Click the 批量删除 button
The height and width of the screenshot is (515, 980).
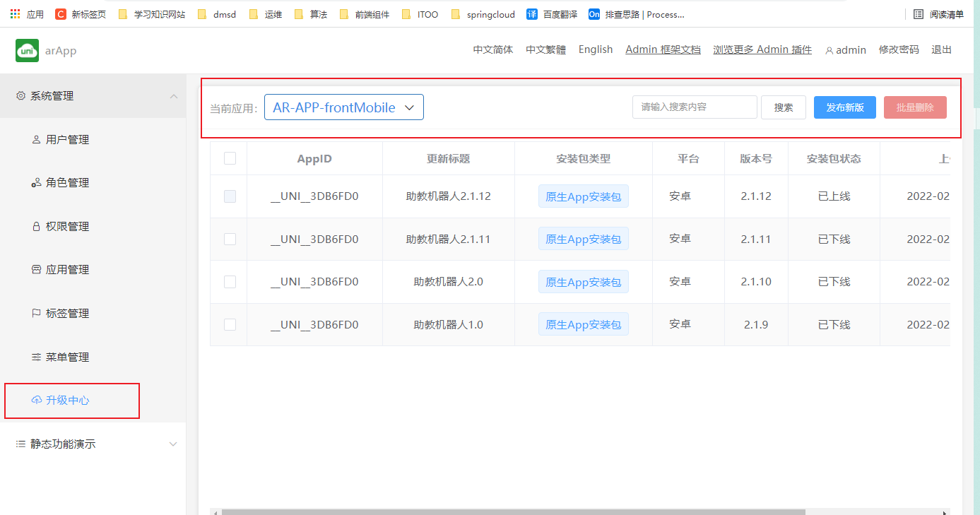[x=915, y=107]
